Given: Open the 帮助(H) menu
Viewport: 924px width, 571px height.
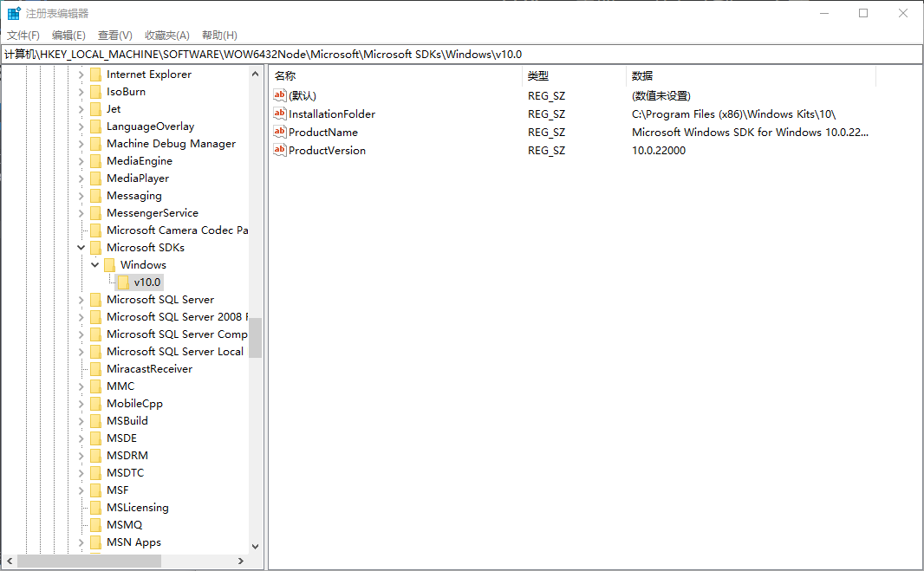Looking at the screenshot, I should pyautogui.click(x=219, y=36).
